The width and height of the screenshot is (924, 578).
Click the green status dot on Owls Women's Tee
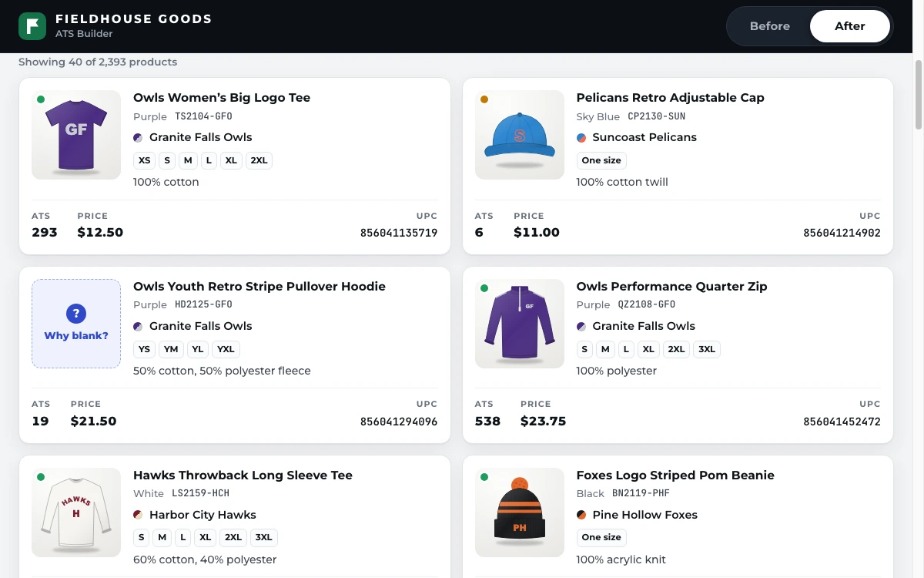tap(41, 99)
